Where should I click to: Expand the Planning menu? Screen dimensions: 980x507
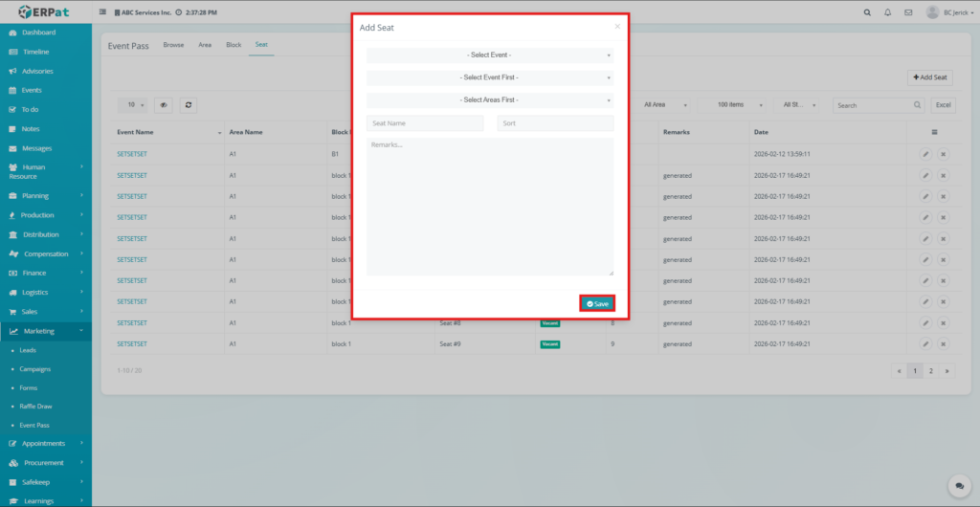[x=46, y=196]
